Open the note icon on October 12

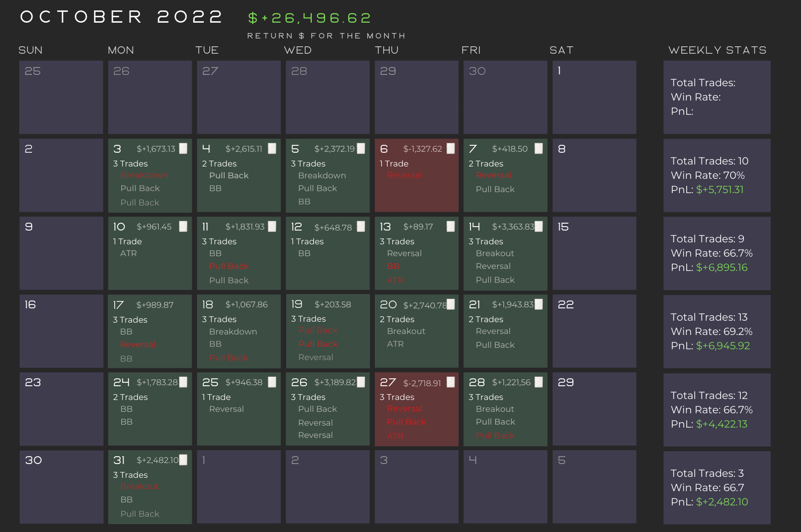pyautogui.click(x=361, y=227)
